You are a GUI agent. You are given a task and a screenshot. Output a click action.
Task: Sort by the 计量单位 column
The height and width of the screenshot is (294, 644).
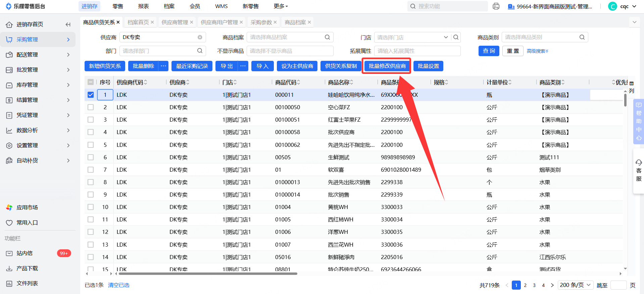coord(510,82)
